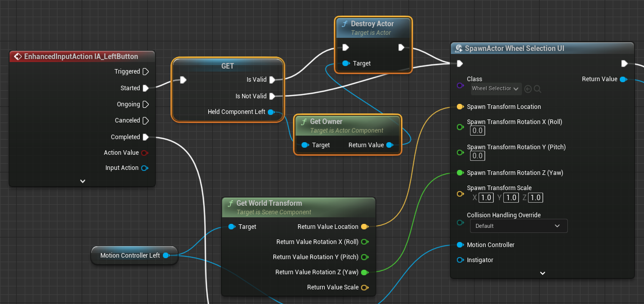This screenshot has width=644, height=304.
Task: Click the Spawn Transform Scale X field
Action: click(x=486, y=198)
